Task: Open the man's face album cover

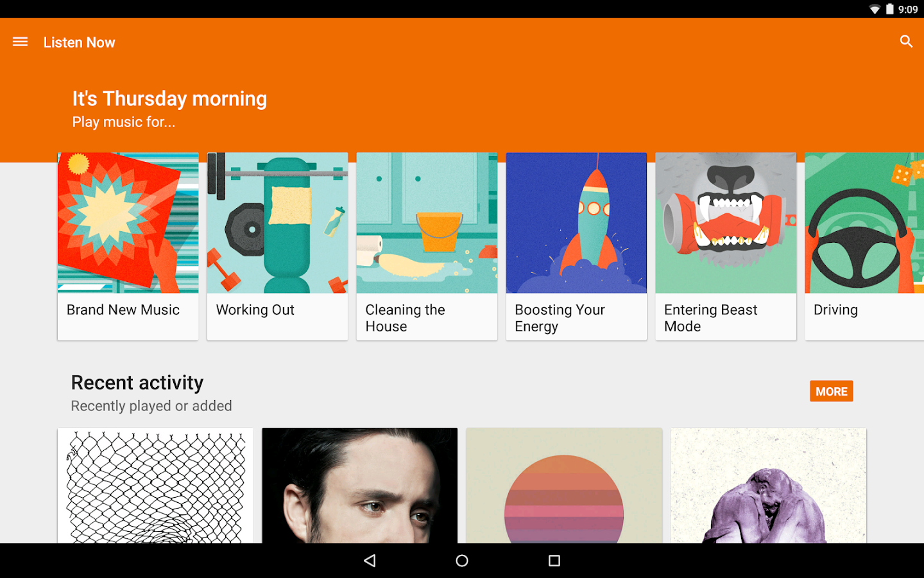Action: (360, 486)
